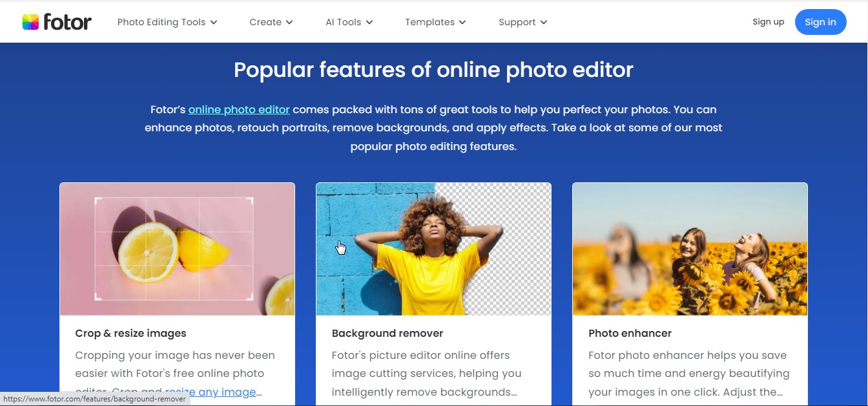This screenshot has height=406, width=868.
Task: Open the Create menu
Action: tap(271, 22)
